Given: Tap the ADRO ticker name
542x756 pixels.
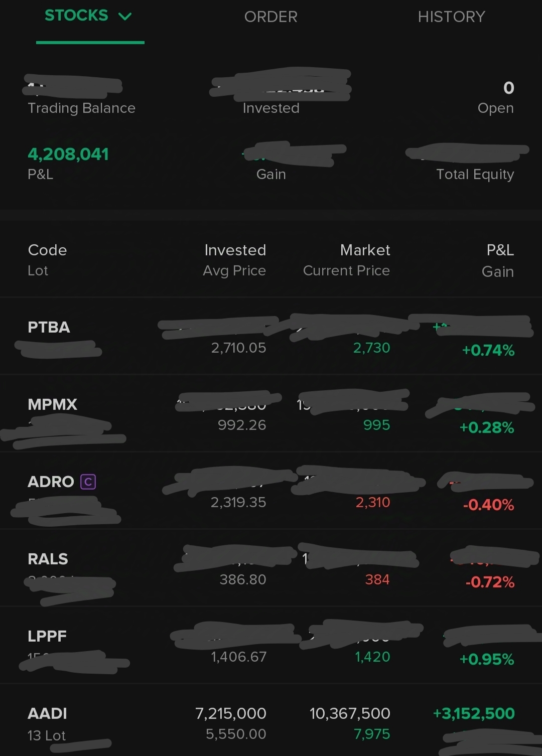Looking at the screenshot, I should 51,482.
